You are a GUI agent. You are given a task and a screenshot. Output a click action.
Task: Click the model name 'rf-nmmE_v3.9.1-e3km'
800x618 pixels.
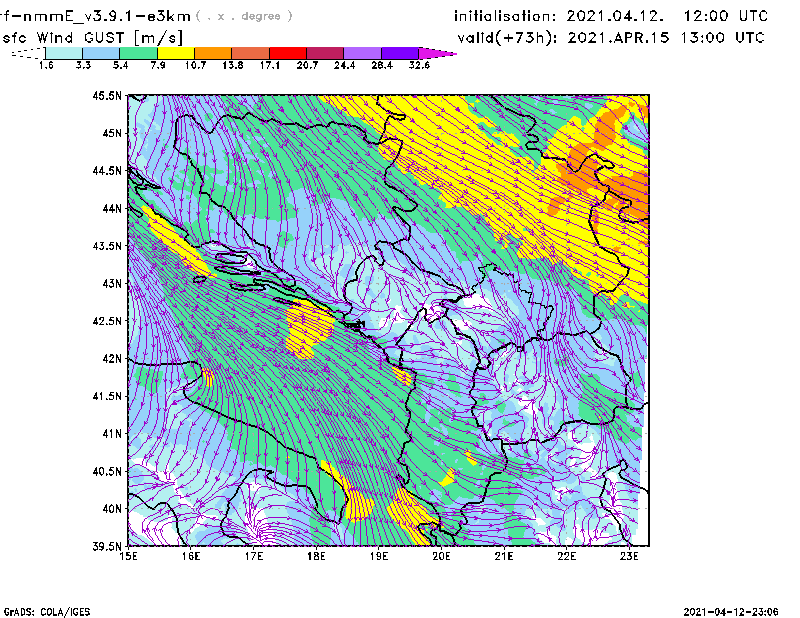95,16
